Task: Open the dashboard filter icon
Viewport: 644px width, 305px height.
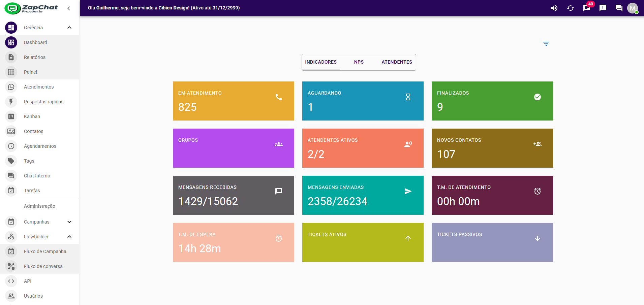Action: click(546, 44)
